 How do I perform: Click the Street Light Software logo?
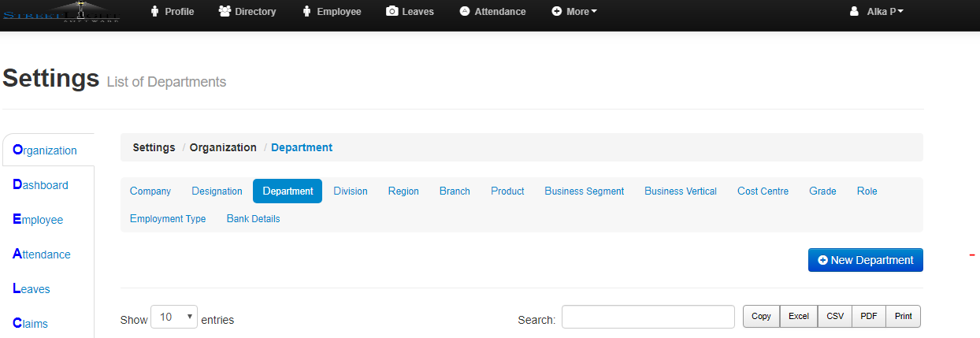[x=61, y=12]
